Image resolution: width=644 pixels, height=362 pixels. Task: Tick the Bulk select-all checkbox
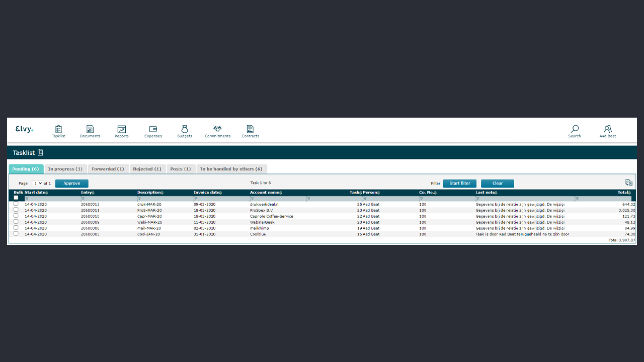pyautogui.click(x=16, y=198)
